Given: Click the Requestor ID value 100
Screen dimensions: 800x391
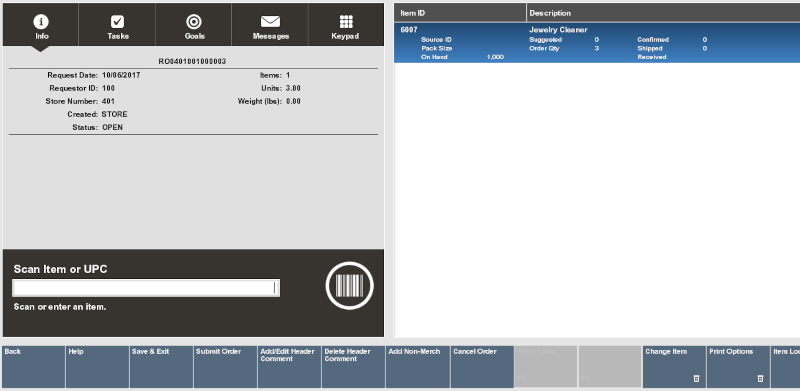Looking at the screenshot, I should [x=108, y=88].
